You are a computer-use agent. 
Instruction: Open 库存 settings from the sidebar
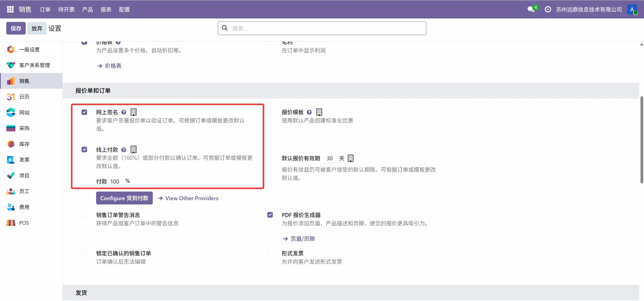24,144
